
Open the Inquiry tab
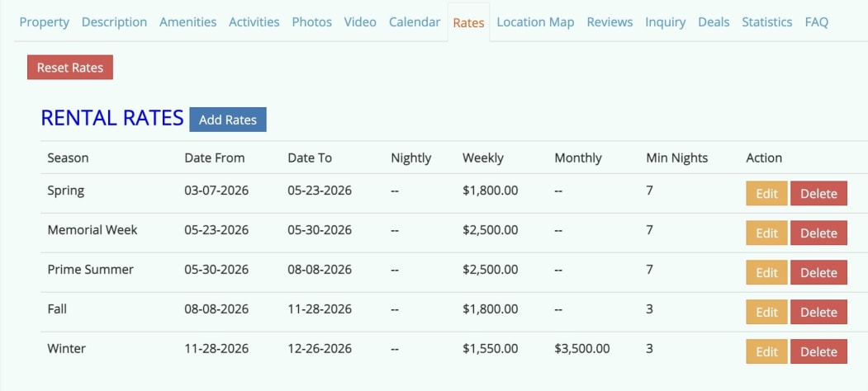pos(666,22)
